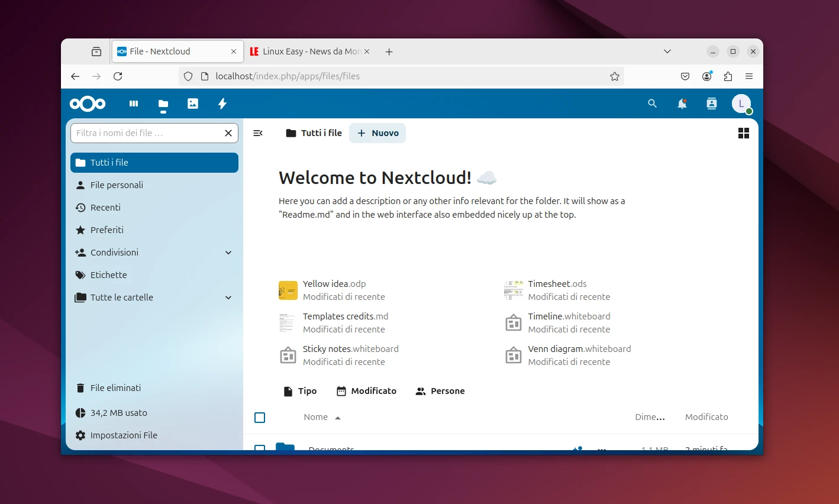The height and width of the screenshot is (504, 839).
Task: Open the file Timesheet.ods
Action: point(557,283)
